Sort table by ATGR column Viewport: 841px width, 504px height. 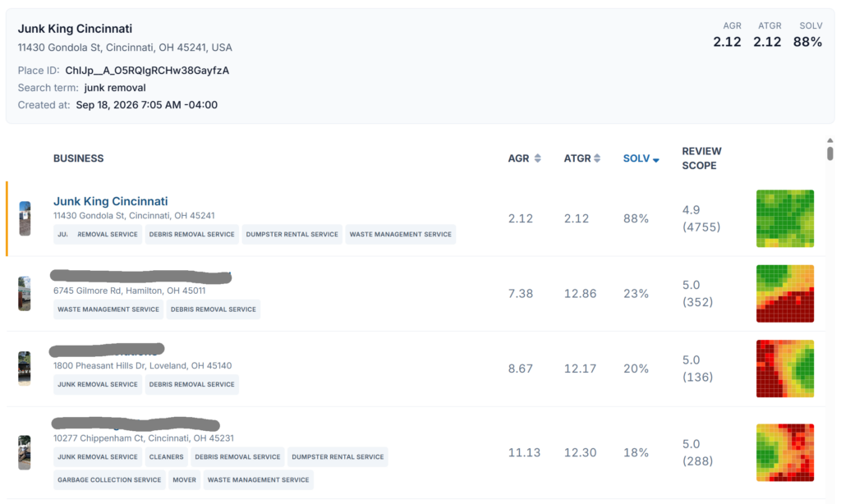(x=582, y=158)
